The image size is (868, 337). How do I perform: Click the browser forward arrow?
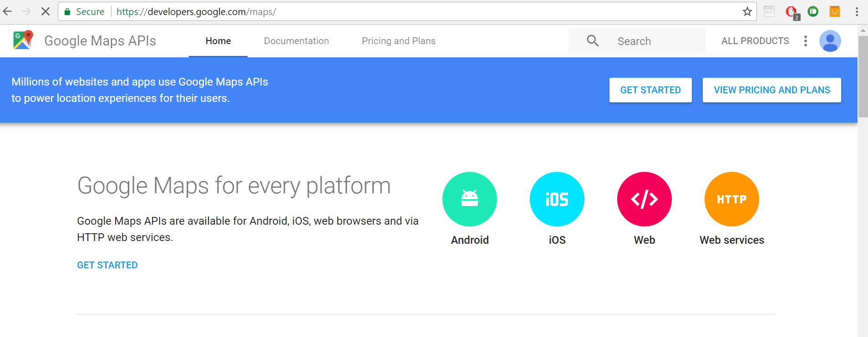point(26,11)
